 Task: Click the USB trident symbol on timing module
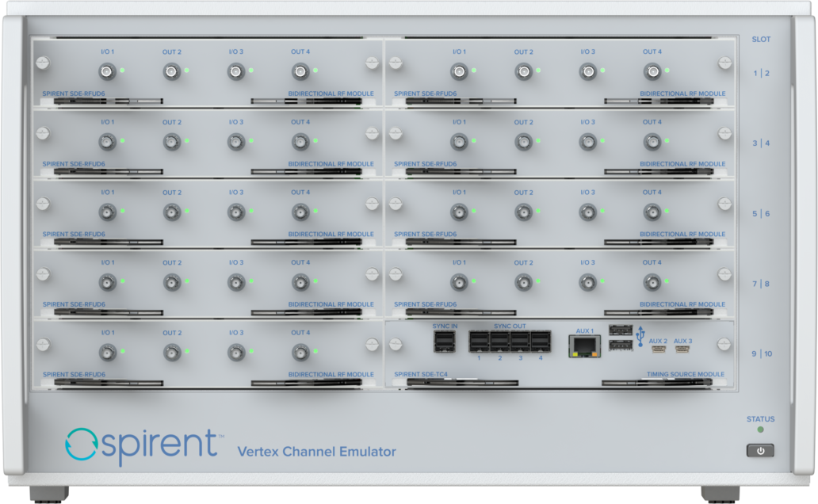tap(640, 337)
